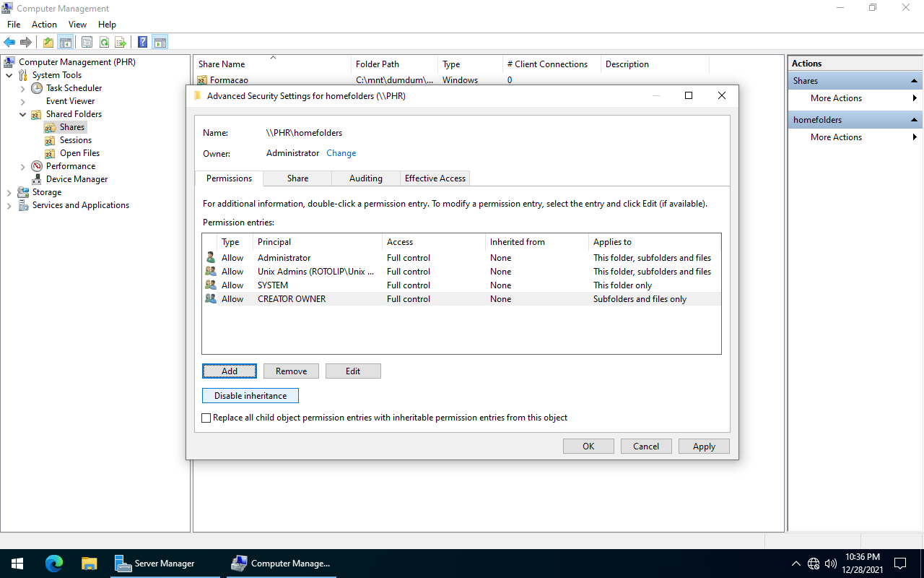Click the Change link next to Owner
The width and height of the screenshot is (924, 578).
[341, 152]
